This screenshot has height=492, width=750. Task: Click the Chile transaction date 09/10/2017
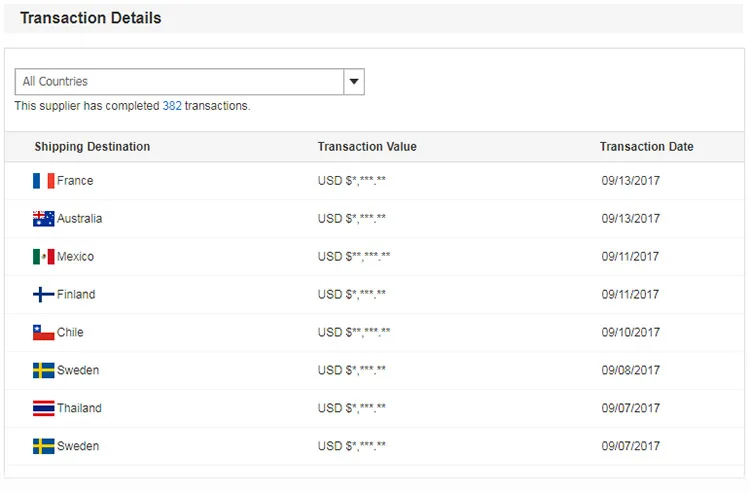[630, 333]
